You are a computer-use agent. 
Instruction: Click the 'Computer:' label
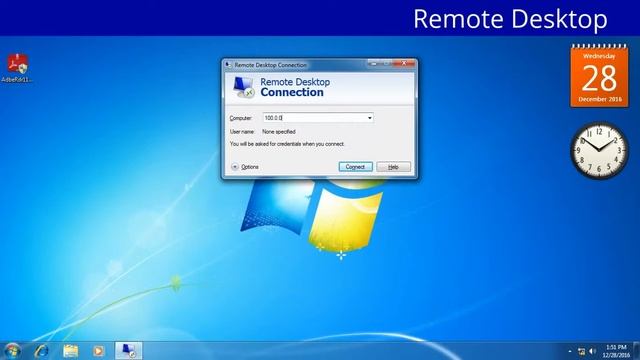point(240,118)
